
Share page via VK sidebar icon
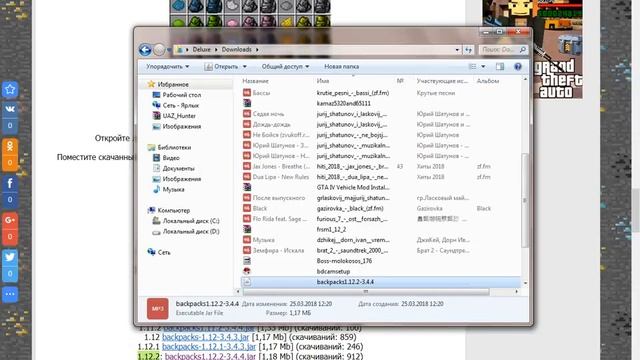10,109
